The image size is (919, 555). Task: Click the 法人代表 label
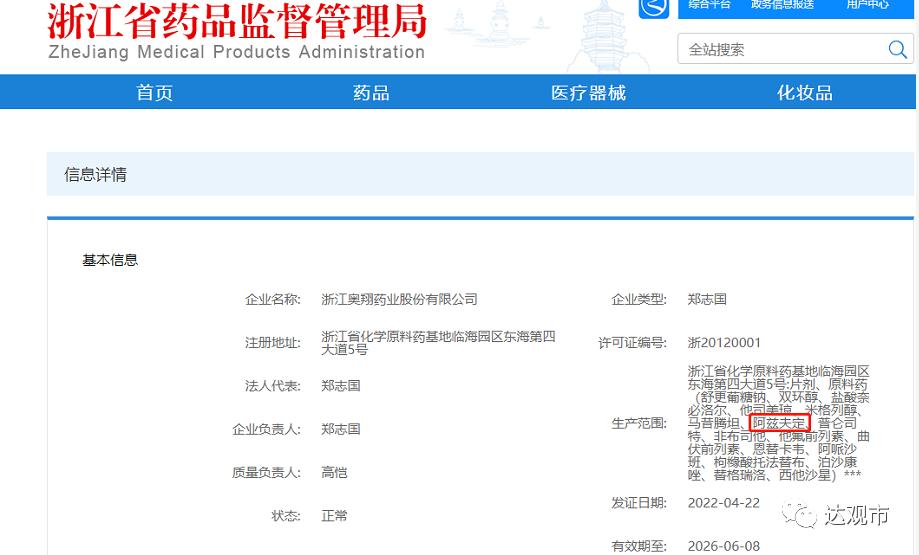[273, 386]
